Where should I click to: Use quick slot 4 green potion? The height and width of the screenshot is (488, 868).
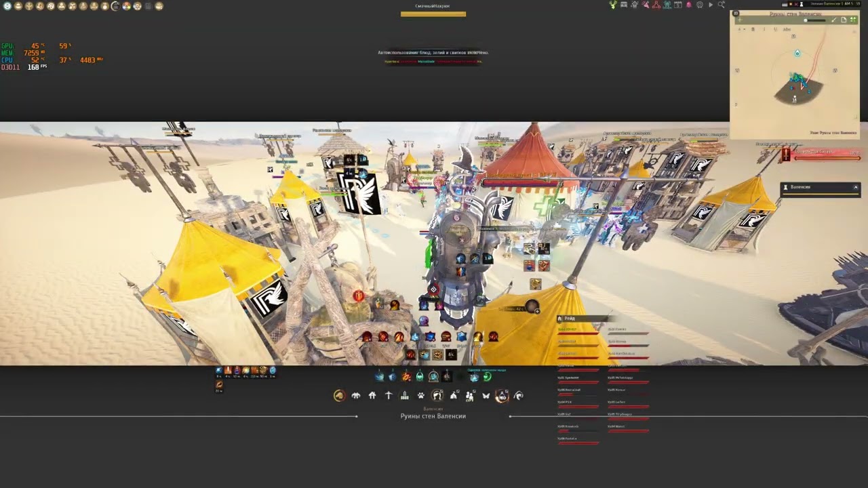(x=420, y=377)
